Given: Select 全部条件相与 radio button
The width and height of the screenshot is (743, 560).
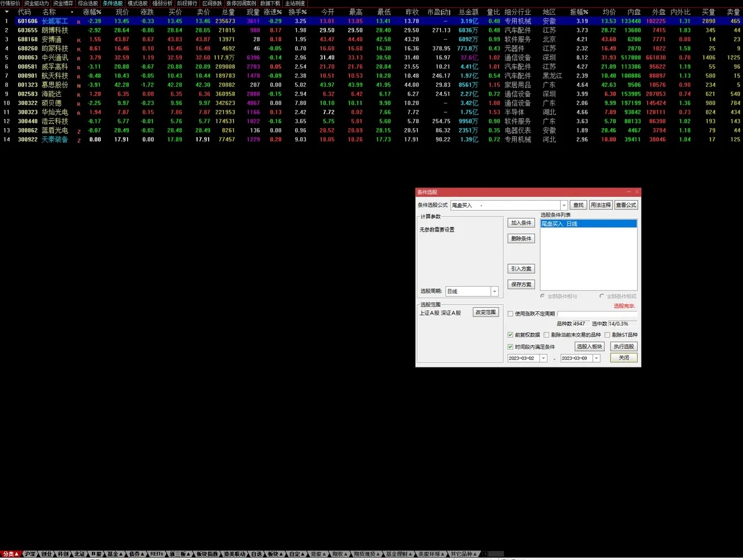Looking at the screenshot, I should (543, 296).
